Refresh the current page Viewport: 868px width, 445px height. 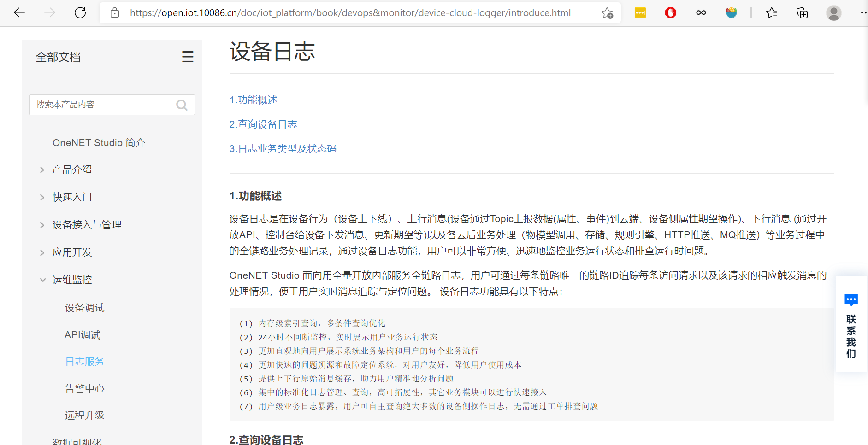pyautogui.click(x=80, y=12)
